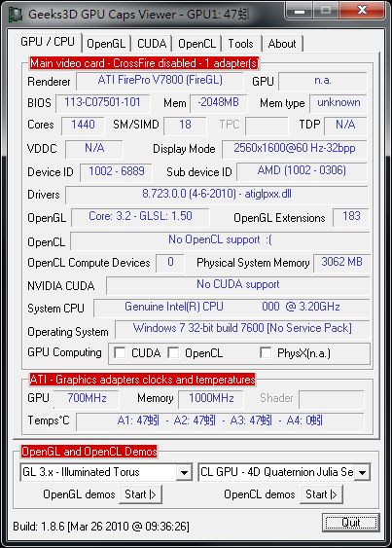
Task: Click the empty TPC field
Action: pos(267,126)
